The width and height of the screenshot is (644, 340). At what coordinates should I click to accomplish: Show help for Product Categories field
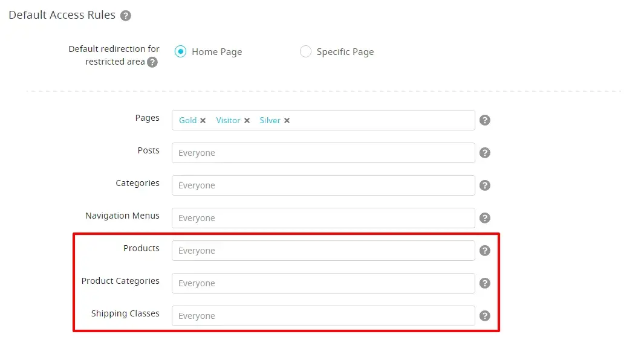[x=485, y=283]
